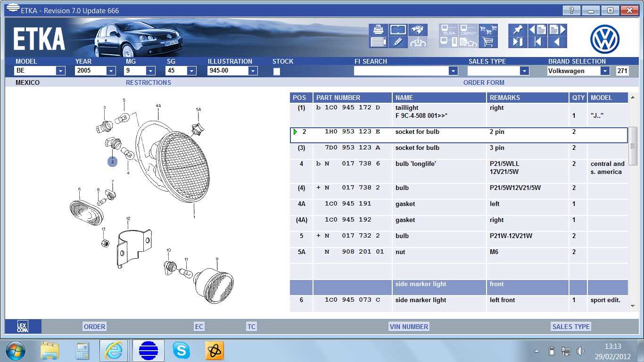Click the highlighted position 2 in the diagram
644x362 pixels.
tap(112, 162)
